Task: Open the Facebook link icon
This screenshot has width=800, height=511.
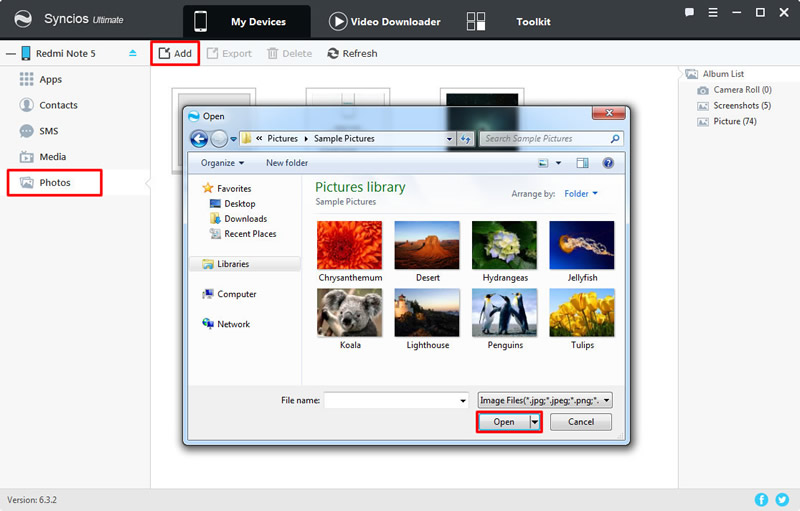Action: [x=761, y=500]
